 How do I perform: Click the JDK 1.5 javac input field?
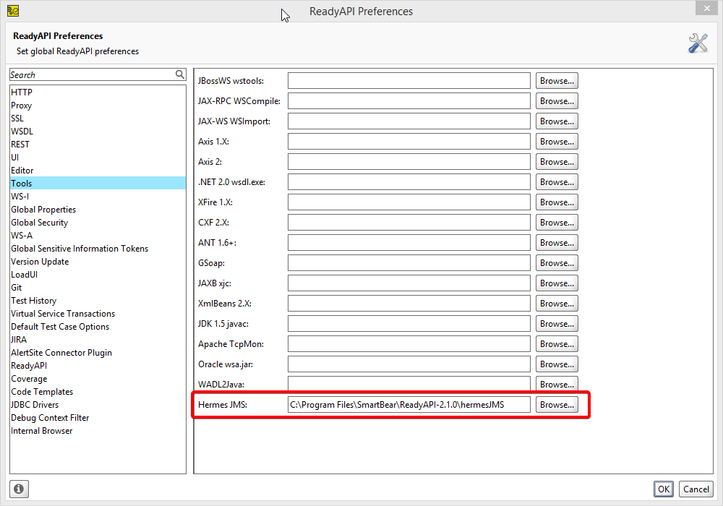pos(409,324)
